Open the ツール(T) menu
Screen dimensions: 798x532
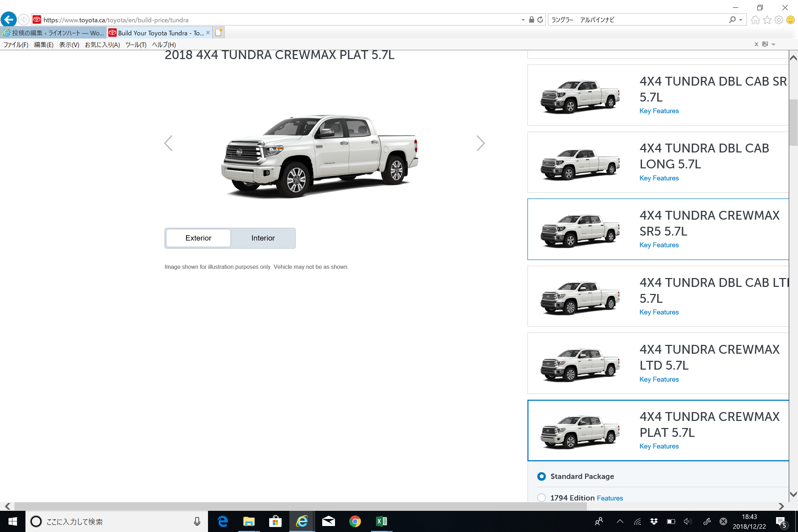coord(136,45)
